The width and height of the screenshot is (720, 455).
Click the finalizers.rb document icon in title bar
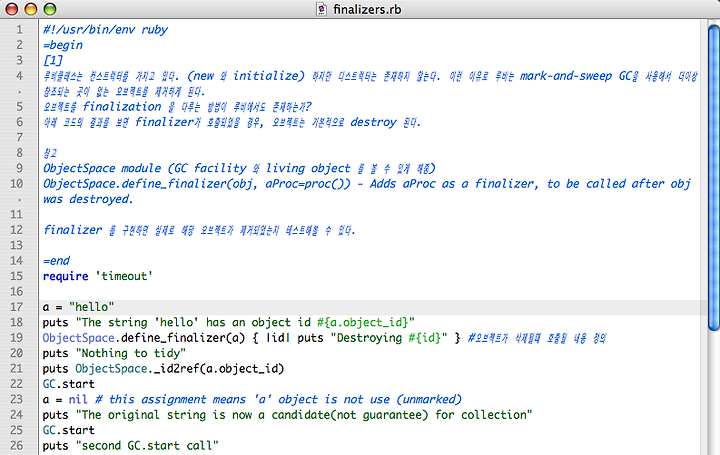pyautogui.click(x=322, y=9)
